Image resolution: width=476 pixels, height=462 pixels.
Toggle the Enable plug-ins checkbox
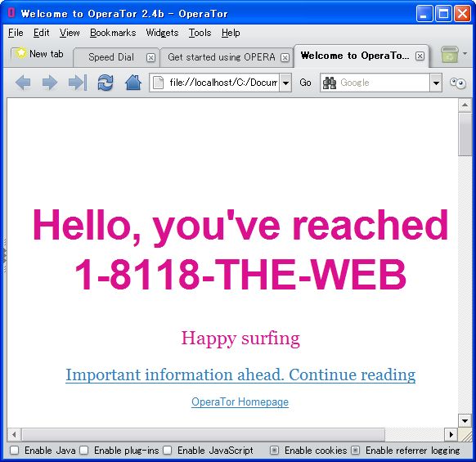pyautogui.click(x=83, y=451)
